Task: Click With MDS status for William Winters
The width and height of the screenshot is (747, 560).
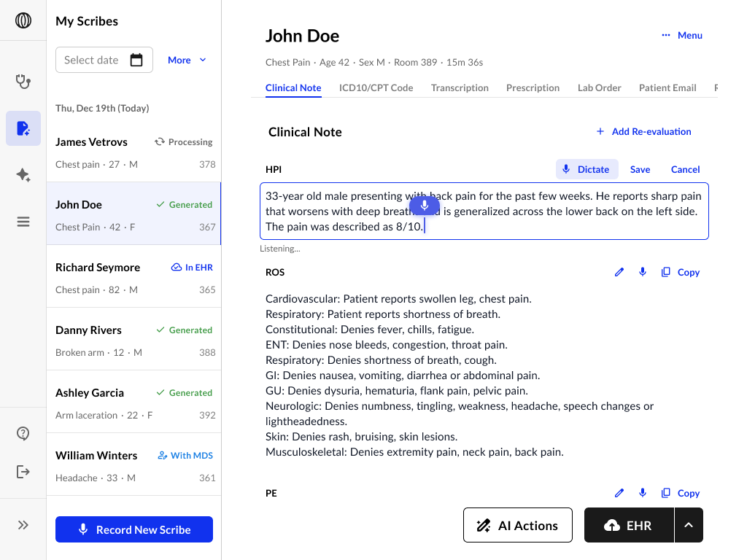Action: (185, 455)
